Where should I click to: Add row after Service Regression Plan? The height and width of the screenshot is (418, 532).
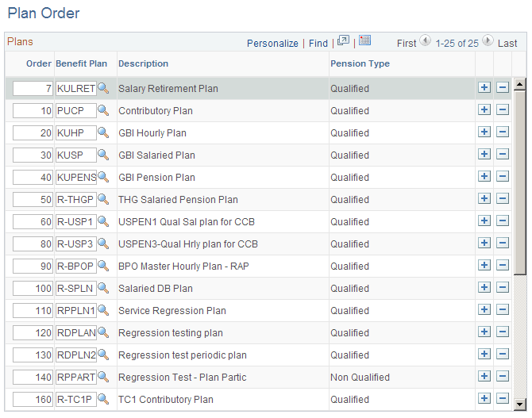(484, 309)
